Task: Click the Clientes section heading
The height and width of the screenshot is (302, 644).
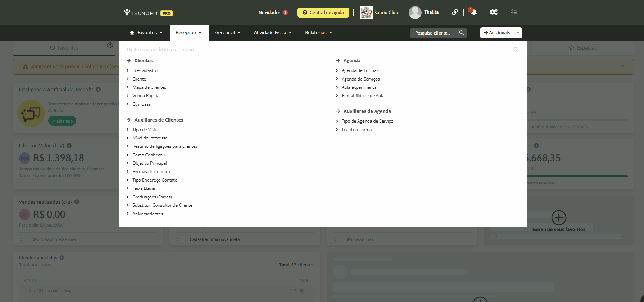Action: tap(144, 61)
